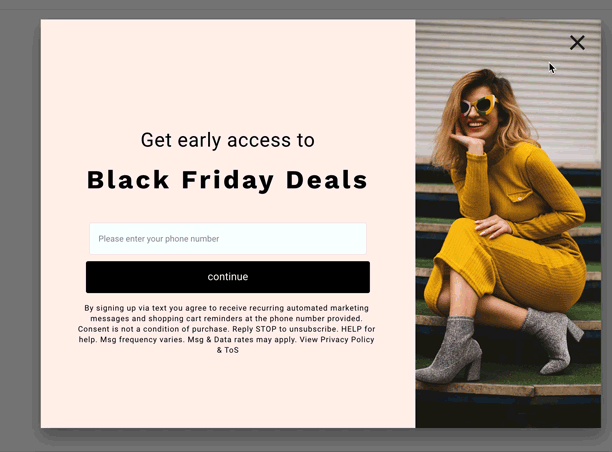Click the woman's hand resting on her knee
This screenshot has width=612, height=452.
point(493,226)
